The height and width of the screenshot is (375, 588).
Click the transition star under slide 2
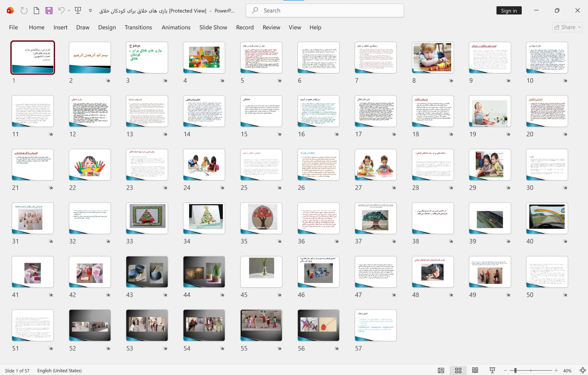coord(108,81)
